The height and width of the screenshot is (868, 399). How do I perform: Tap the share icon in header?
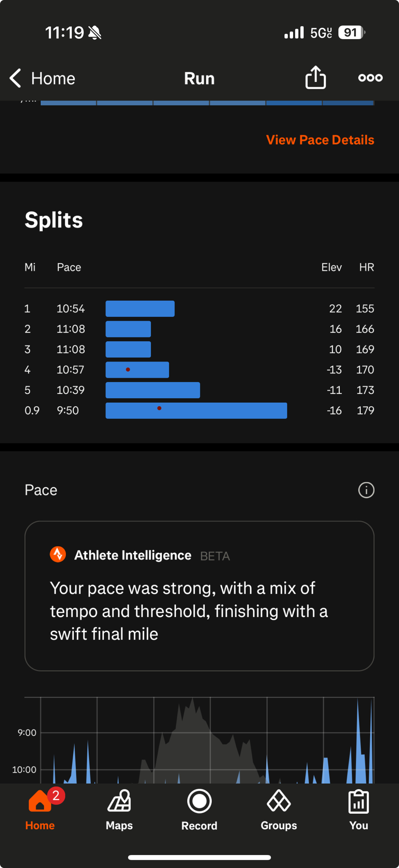click(x=315, y=78)
